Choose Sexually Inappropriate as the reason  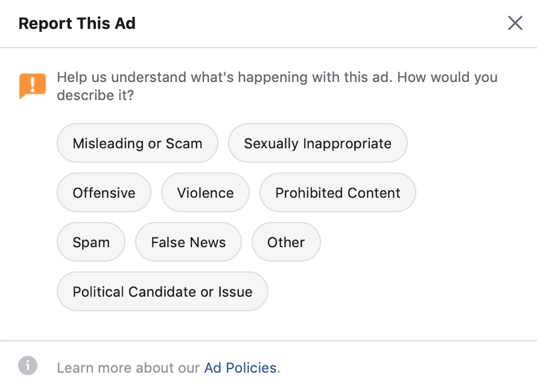point(318,143)
